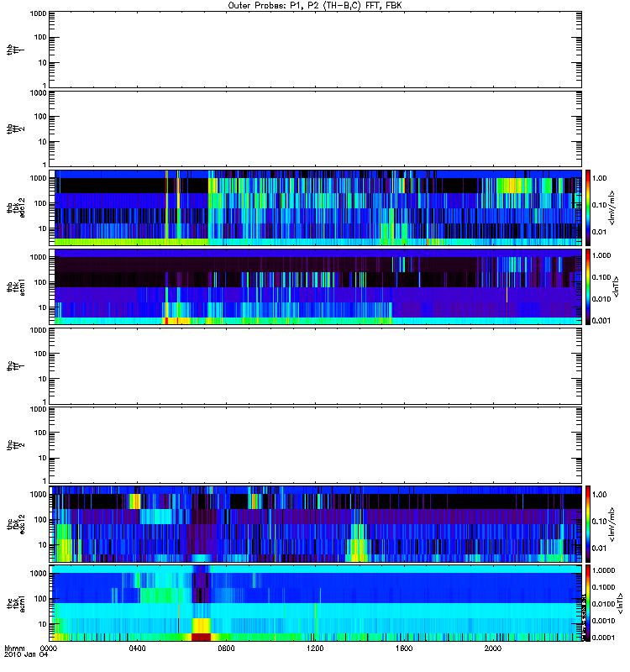Click the 'thb fbk scm1' y-axis label
Viewport: 630px width, 672px height.
coord(16,286)
